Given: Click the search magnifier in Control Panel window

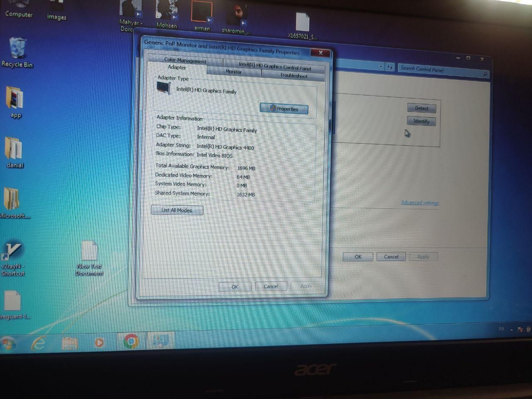Looking at the screenshot, I should pos(485,74).
